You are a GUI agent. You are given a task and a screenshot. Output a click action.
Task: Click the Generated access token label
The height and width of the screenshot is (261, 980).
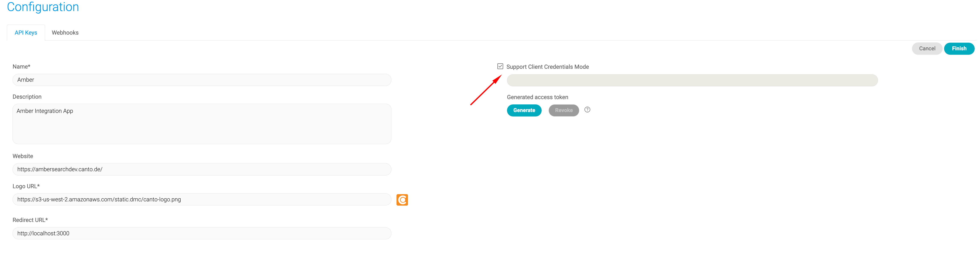pos(537,97)
